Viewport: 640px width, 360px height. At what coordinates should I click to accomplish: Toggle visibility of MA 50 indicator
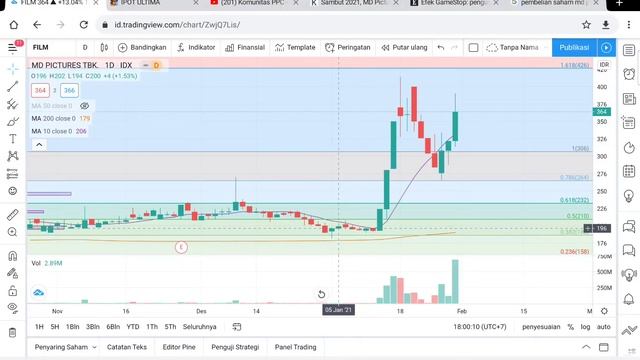pos(84,106)
